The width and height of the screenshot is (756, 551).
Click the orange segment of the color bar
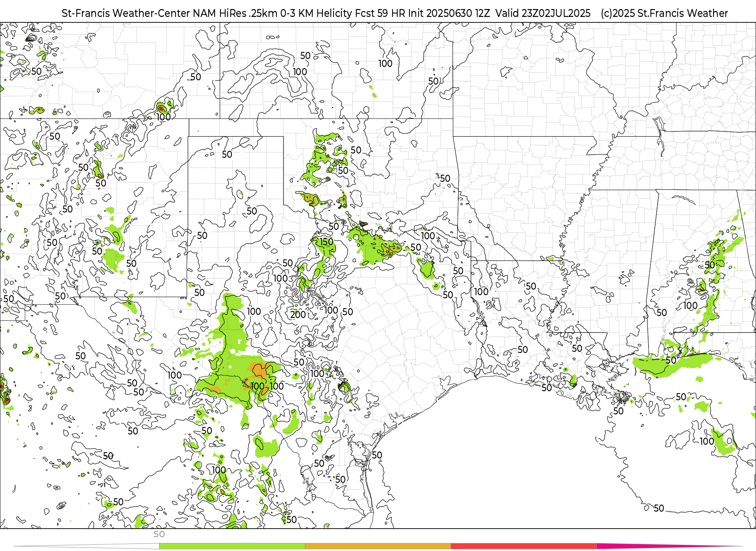[x=378, y=546]
